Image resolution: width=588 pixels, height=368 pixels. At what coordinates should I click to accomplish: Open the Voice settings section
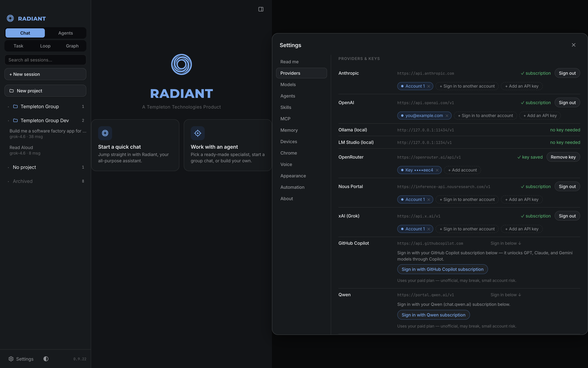pos(301,164)
